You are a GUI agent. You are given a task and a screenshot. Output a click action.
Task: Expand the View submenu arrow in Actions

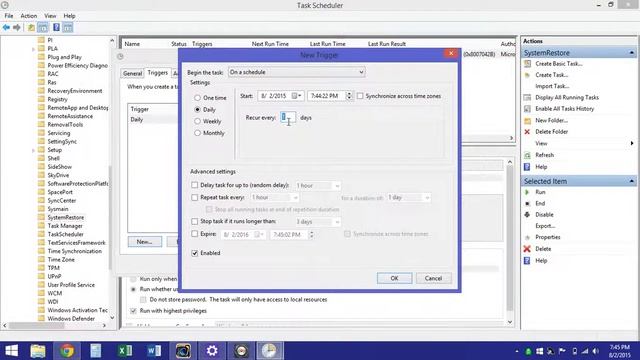pos(632,144)
